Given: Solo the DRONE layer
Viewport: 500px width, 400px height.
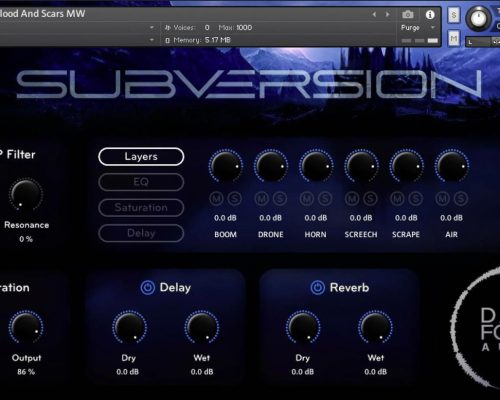Looking at the screenshot, I should pos(280,199).
